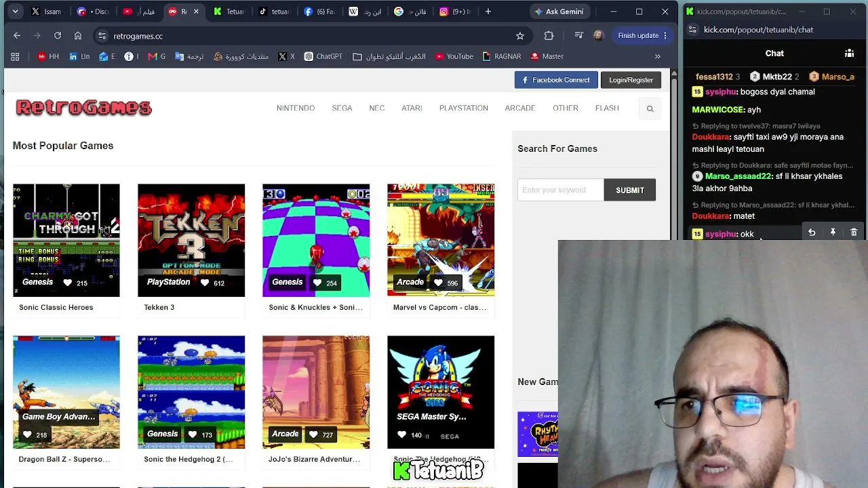
Task: Open the Google Translate bookmark
Action: pos(189,57)
